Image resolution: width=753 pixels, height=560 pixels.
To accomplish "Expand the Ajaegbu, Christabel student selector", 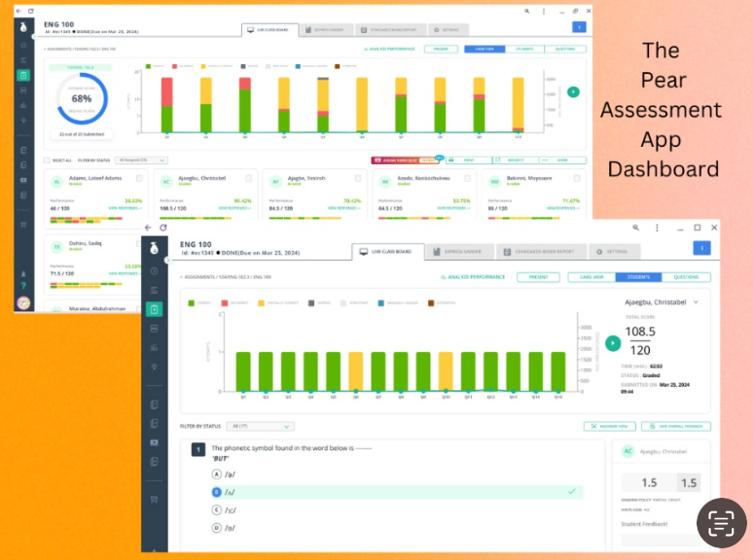I will coord(661,302).
